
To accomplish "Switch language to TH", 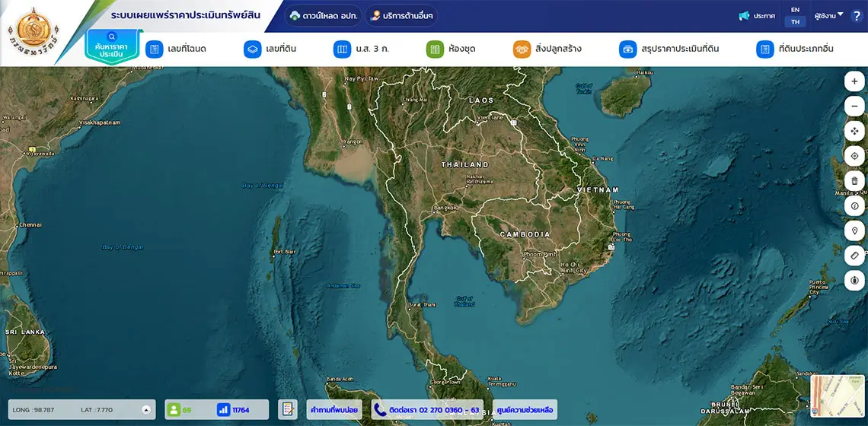I will pos(795,22).
